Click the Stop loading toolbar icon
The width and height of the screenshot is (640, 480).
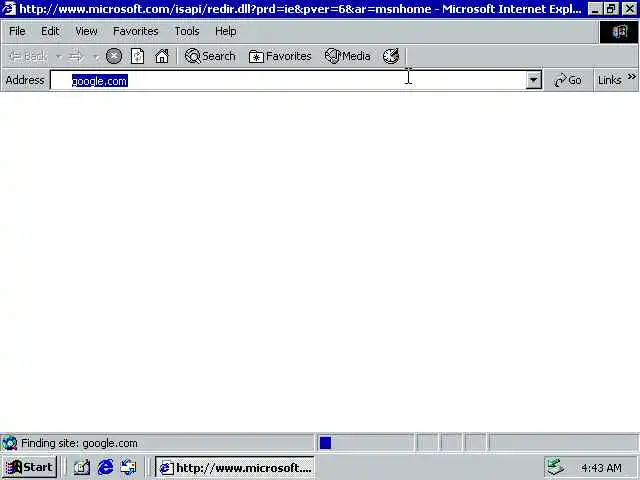[x=114, y=56]
